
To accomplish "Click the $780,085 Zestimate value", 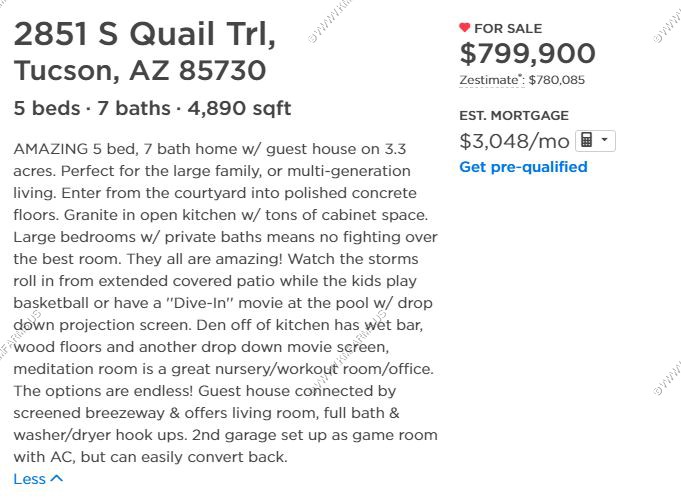I will point(557,80).
